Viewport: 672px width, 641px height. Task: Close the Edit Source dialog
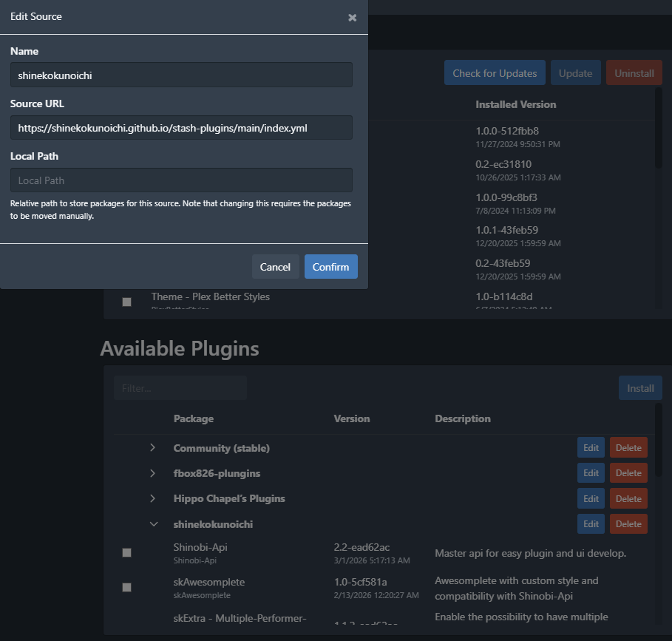pos(352,18)
